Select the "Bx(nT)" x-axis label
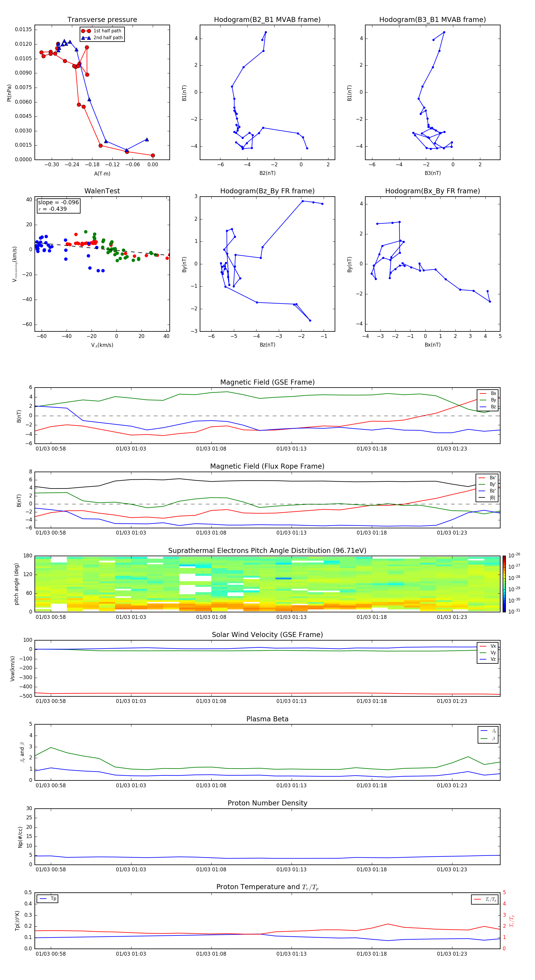The image size is (535, 980). pos(432,345)
